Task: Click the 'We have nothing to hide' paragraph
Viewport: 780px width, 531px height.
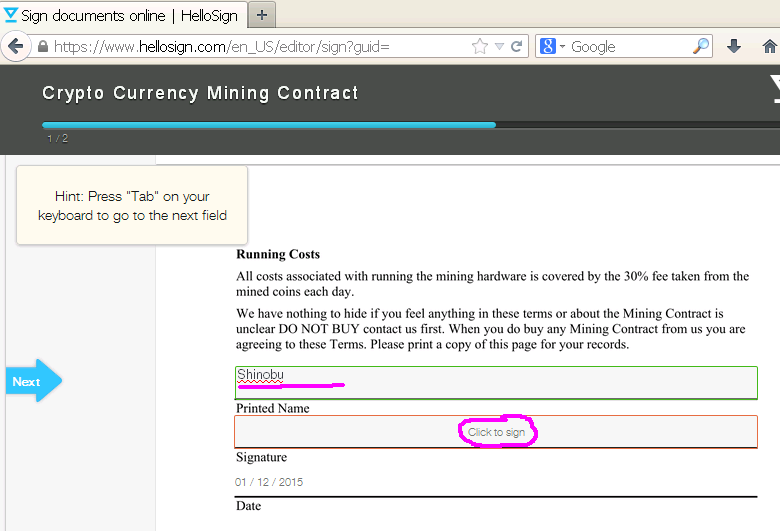Action: click(491, 328)
